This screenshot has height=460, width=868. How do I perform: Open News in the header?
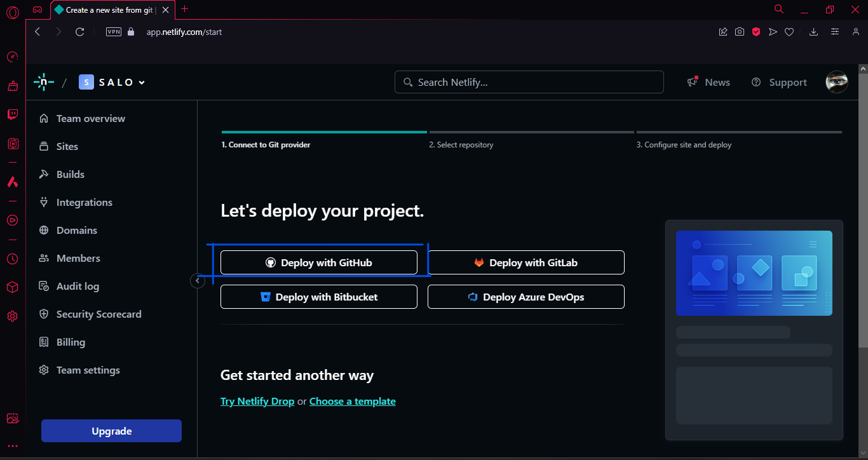point(709,82)
